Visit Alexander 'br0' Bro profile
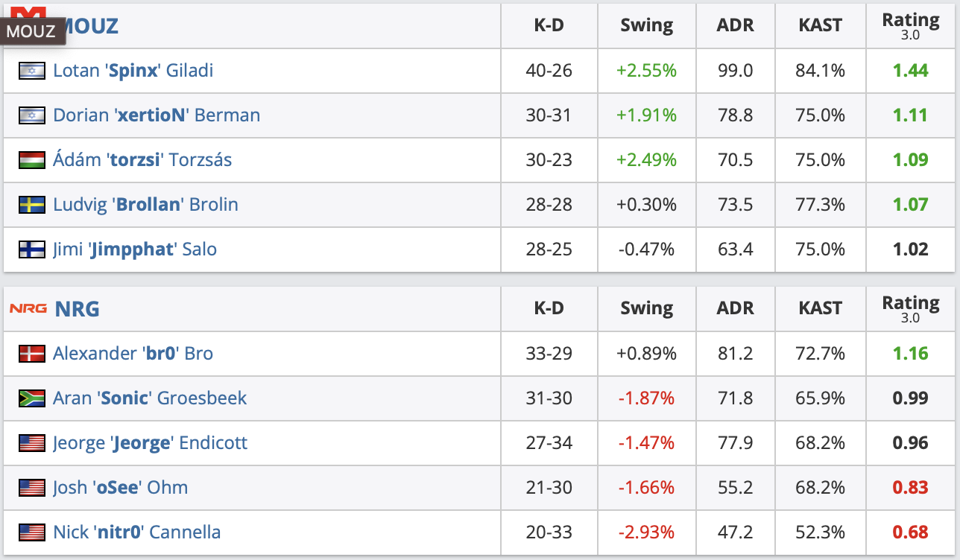 coord(133,354)
